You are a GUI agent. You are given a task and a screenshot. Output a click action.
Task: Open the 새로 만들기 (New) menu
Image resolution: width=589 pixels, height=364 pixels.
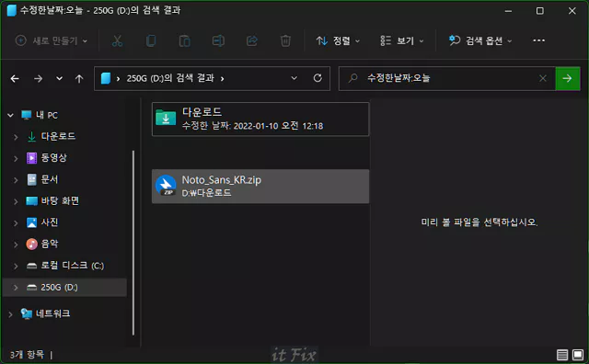tap(52, 40)
